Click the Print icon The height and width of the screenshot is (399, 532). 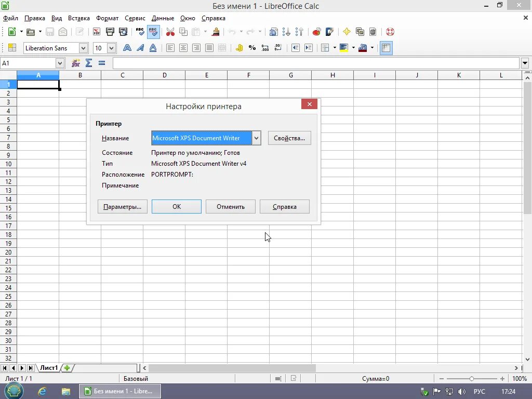coord(110,32)
